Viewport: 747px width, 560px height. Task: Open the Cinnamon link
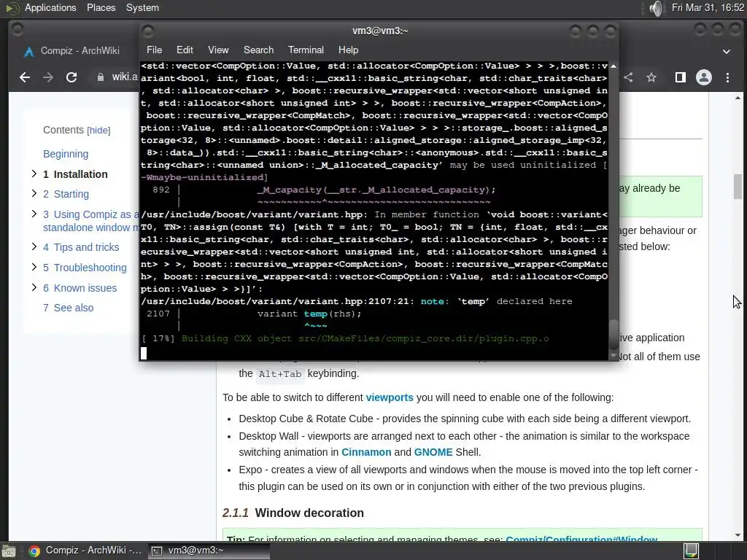366,452
